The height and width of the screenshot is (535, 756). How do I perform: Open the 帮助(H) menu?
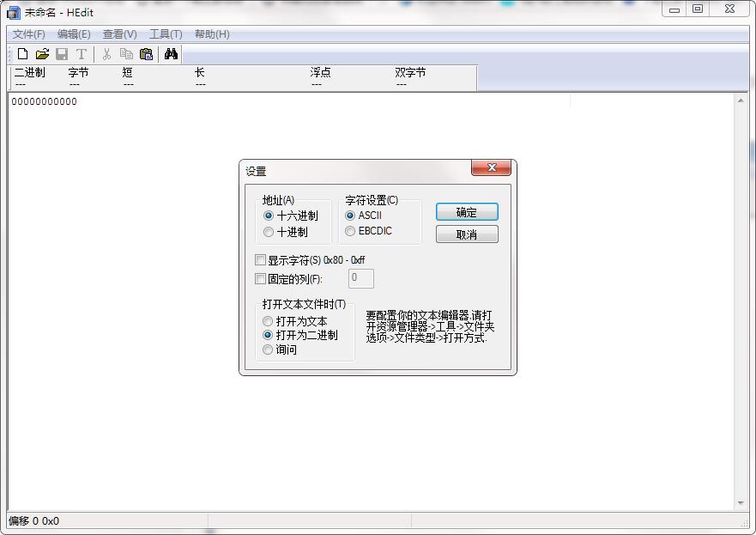point(212,34)
